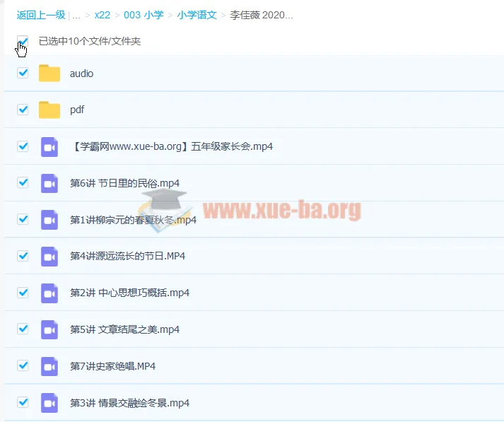The width and height of the screenshot is (504, 422).
Task: Navigate to 003 小学 breadcrumb folder
Action: (144, 15)
